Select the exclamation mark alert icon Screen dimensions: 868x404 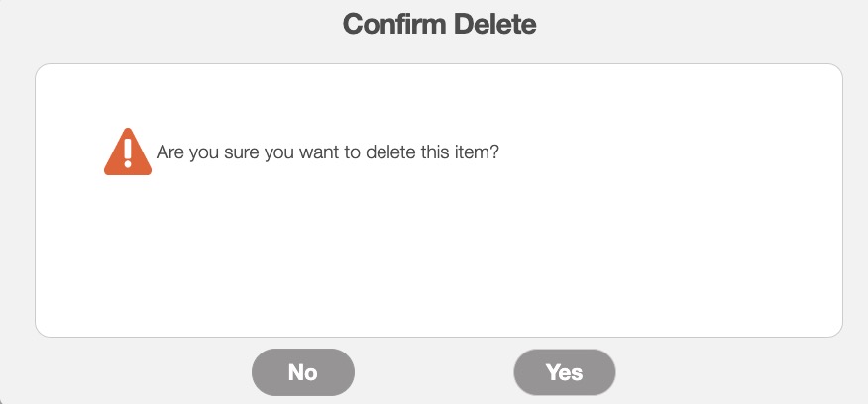coord(127,153)
